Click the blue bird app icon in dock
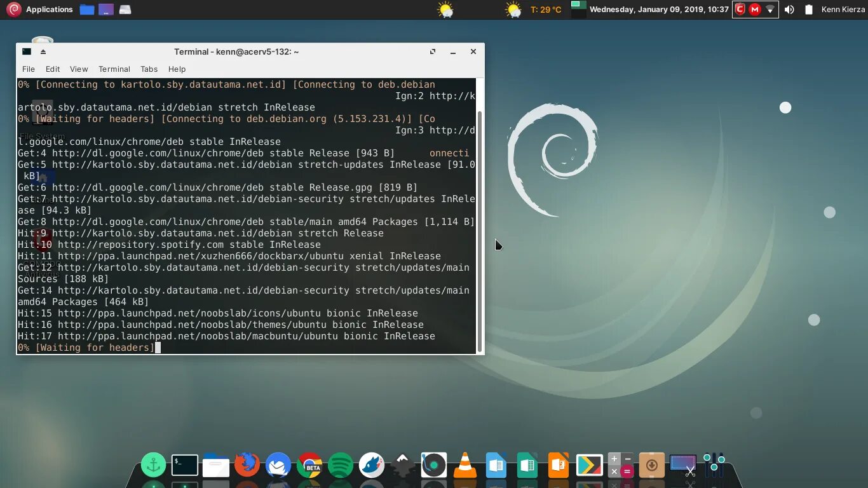Screen dimensions: 868x488 click(372, 465)
